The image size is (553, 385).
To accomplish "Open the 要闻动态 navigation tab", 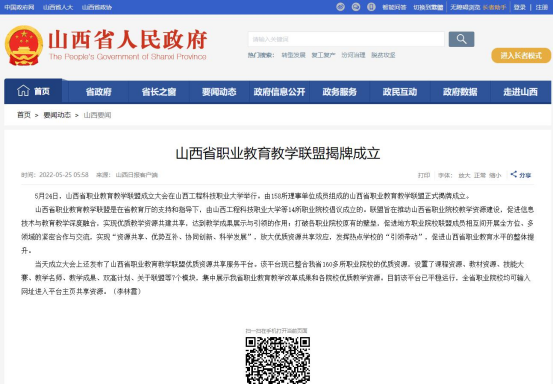I will click(x=219, y=92).
